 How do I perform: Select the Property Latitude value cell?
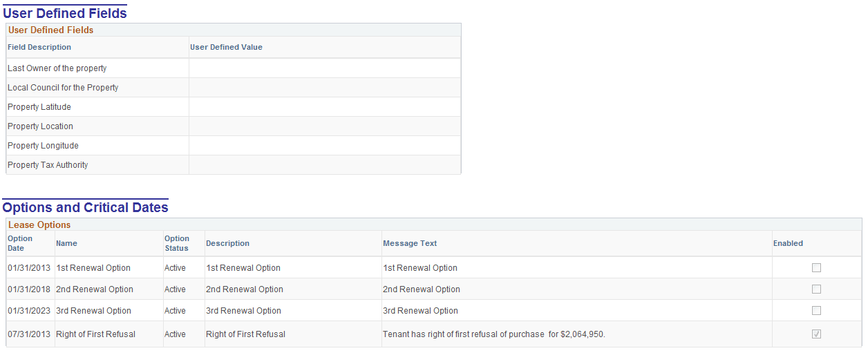click(325, 107)
